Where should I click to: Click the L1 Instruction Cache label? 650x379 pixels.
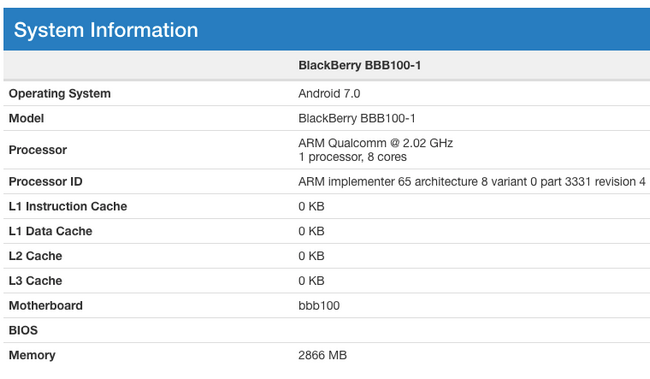pos(68,207)
